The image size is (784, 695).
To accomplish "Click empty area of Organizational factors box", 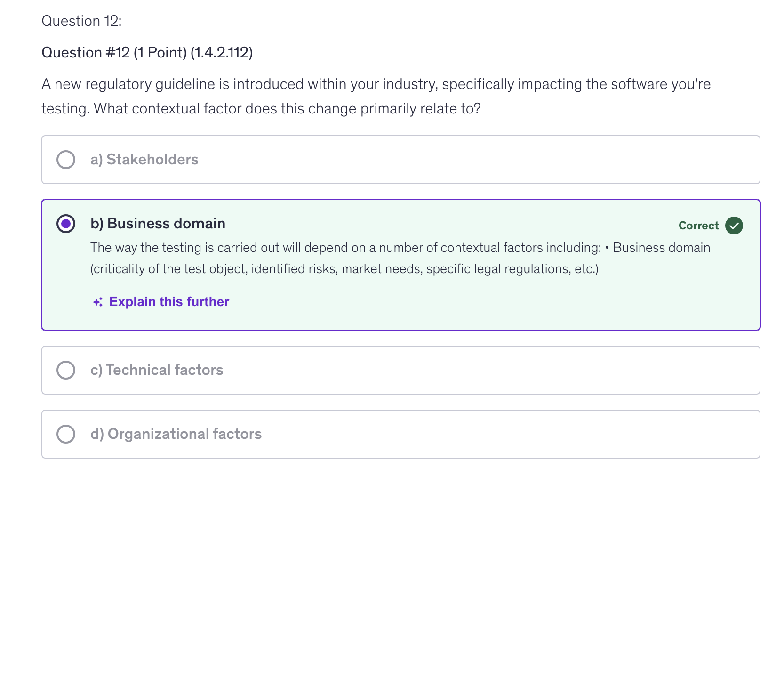I will (471, 434).
